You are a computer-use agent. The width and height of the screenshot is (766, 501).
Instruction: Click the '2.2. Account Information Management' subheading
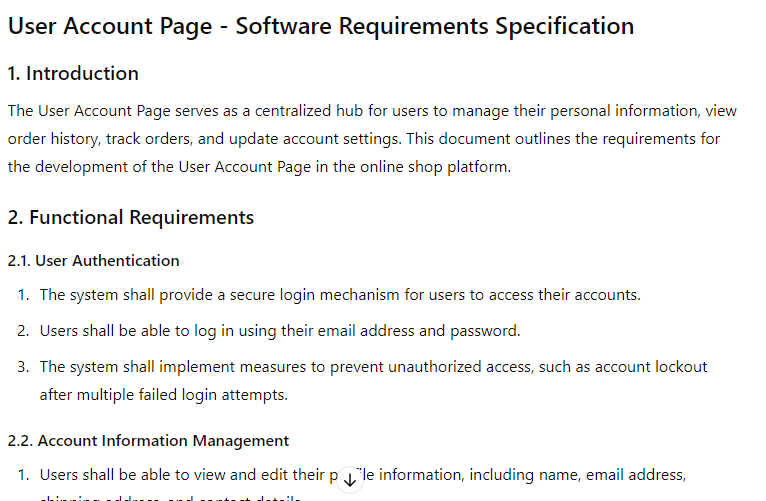pos(149,440)
